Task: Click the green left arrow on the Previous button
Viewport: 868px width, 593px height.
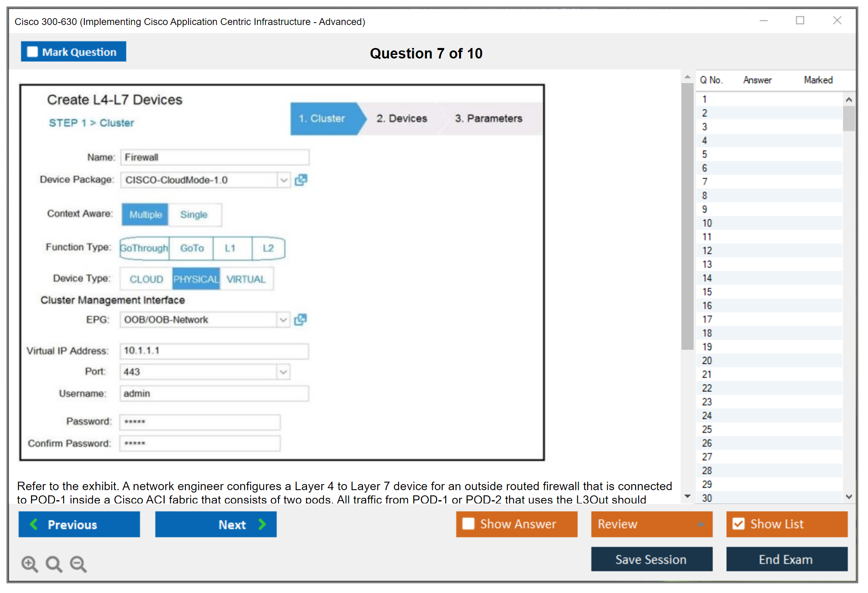Action: coord(34,524)
